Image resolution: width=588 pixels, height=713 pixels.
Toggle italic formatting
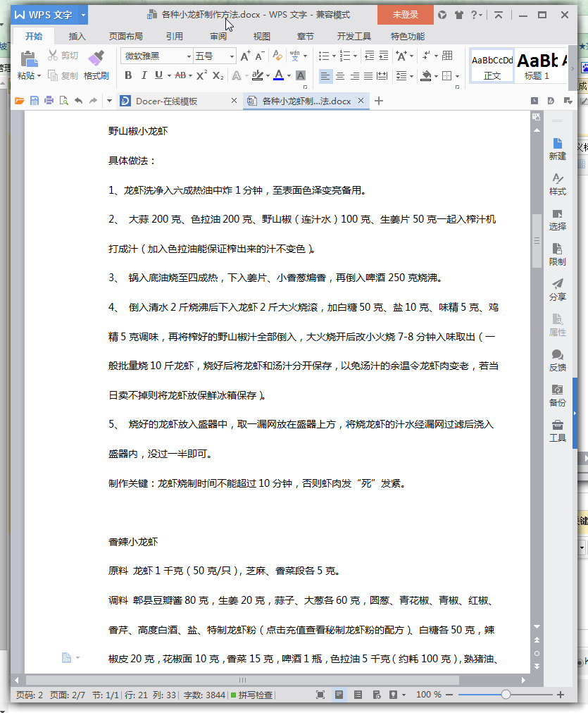tap(144, 75)
